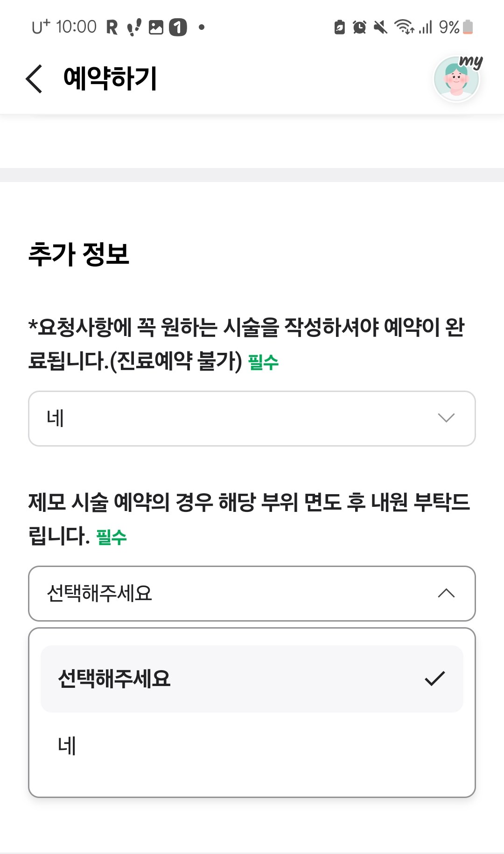
Task: Tap the back arrow next to 예약하기
Action: (34, 79)
